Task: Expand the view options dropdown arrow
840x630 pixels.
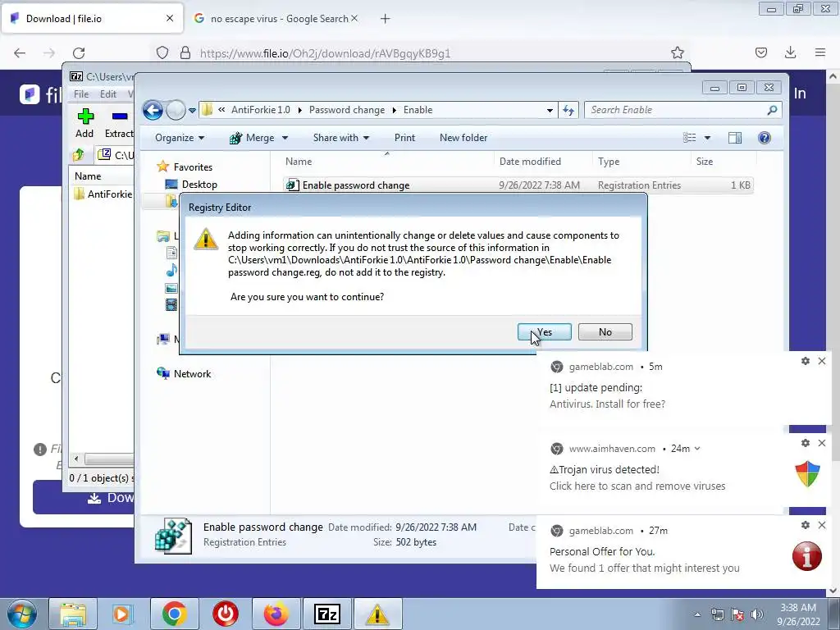Action: [x=707, y=138]
